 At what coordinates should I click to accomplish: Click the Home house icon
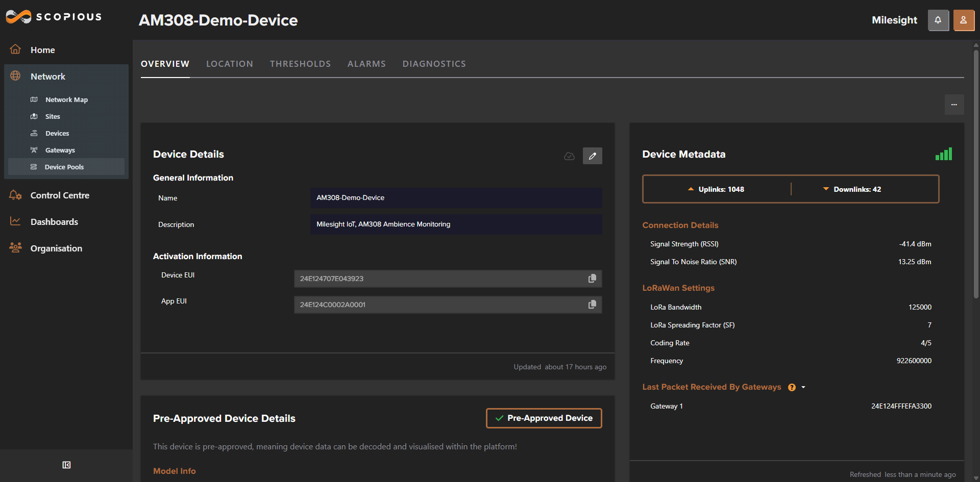click(15, 49)
